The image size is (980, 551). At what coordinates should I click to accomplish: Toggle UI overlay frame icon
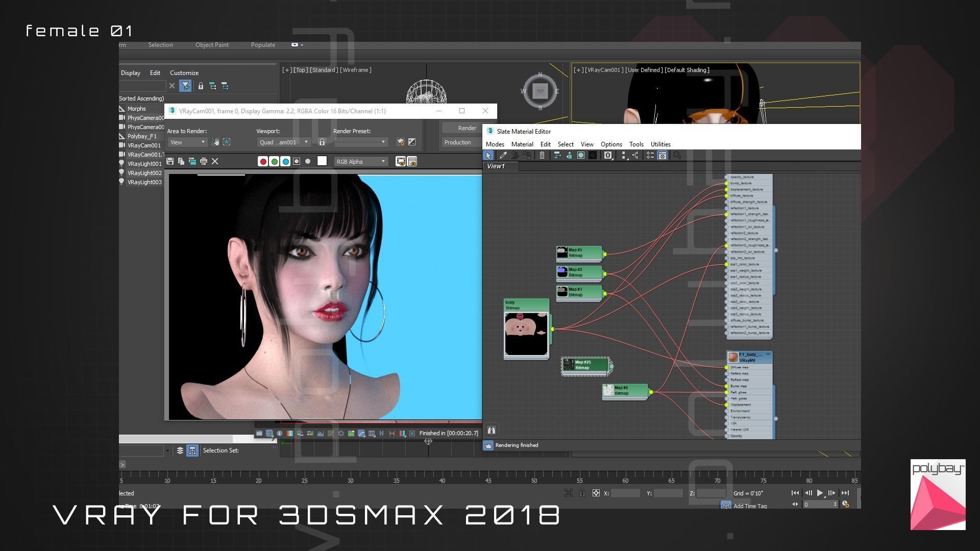coord(401,162)
